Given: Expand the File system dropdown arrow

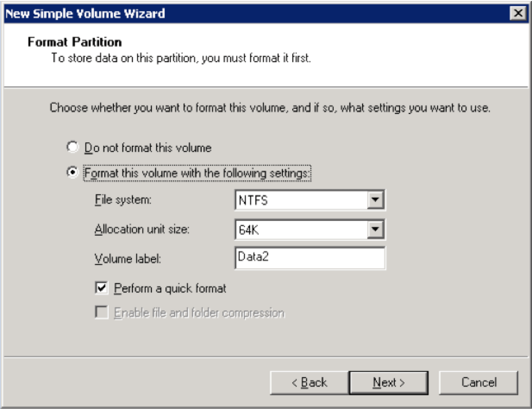Looking at the screenshot, I should [x=376, y=201].
